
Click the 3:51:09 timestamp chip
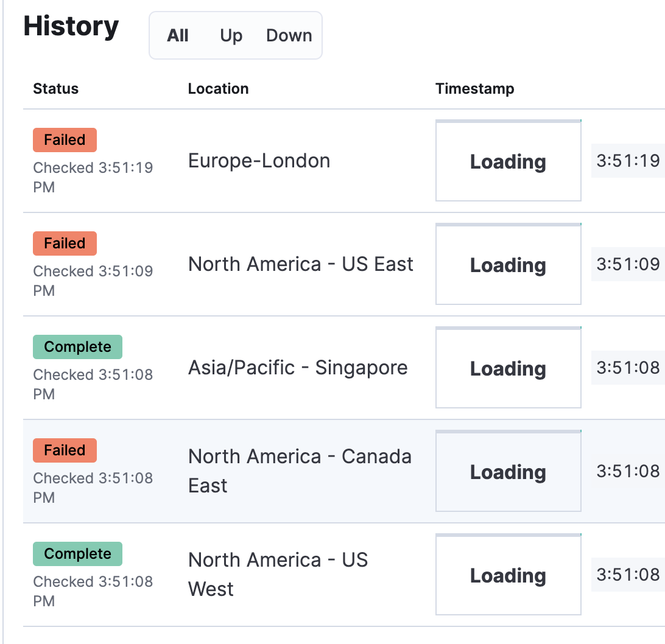[632, 264]
